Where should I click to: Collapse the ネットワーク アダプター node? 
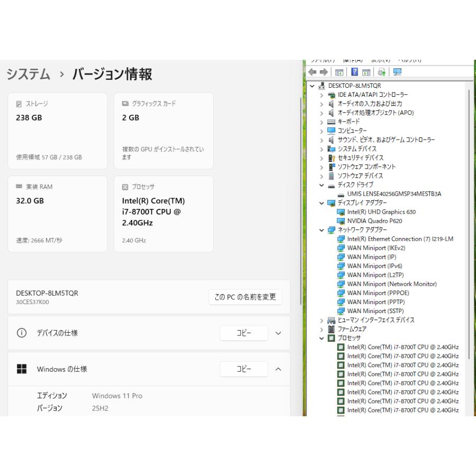coord(322,230)
